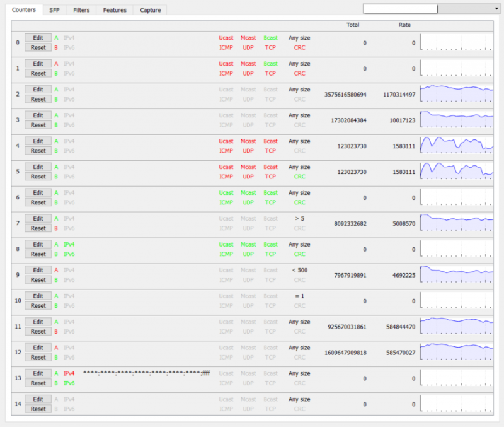Open the Filters tab
This screenshot has height=427, width=504.
tap(81, 10)
